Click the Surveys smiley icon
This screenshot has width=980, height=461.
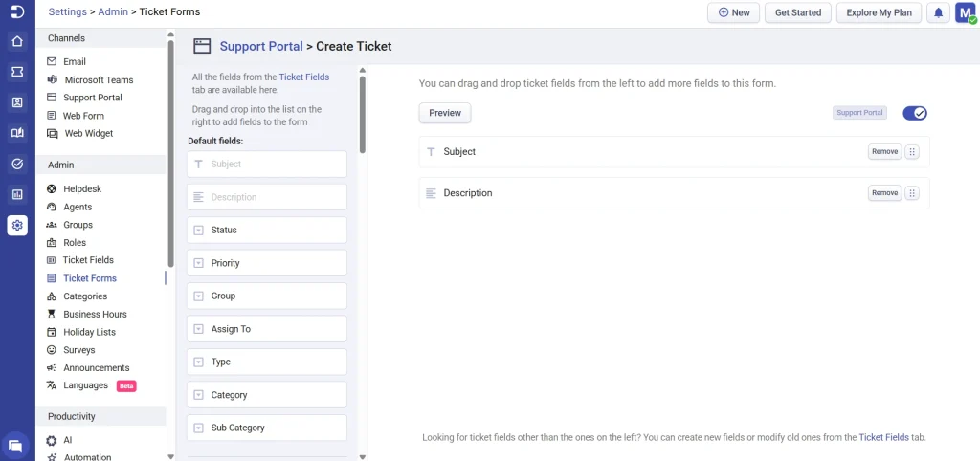[52, 350]
